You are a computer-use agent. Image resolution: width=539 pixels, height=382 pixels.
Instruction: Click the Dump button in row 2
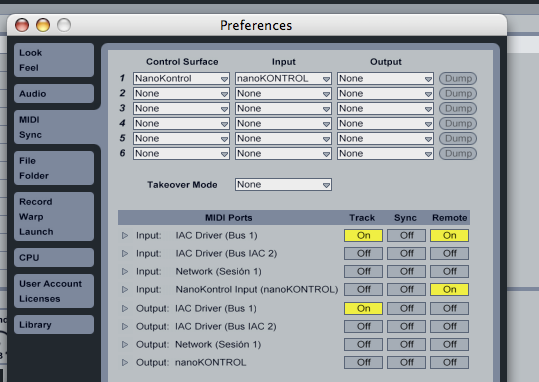click(x=458, y=94)
